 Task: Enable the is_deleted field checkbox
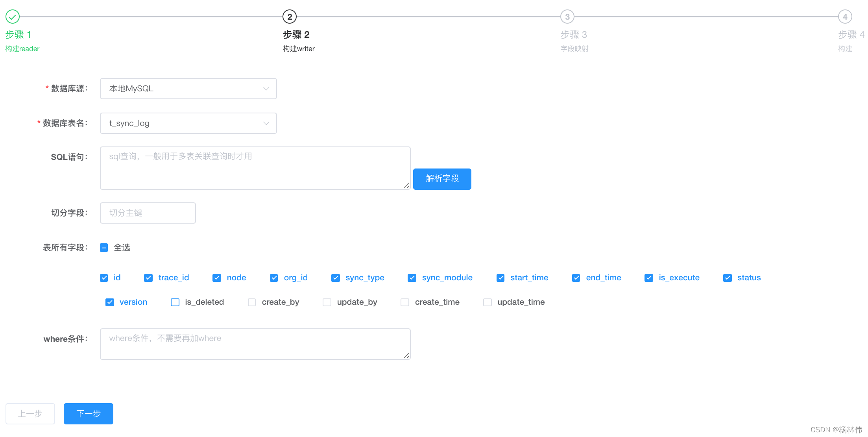175,302
